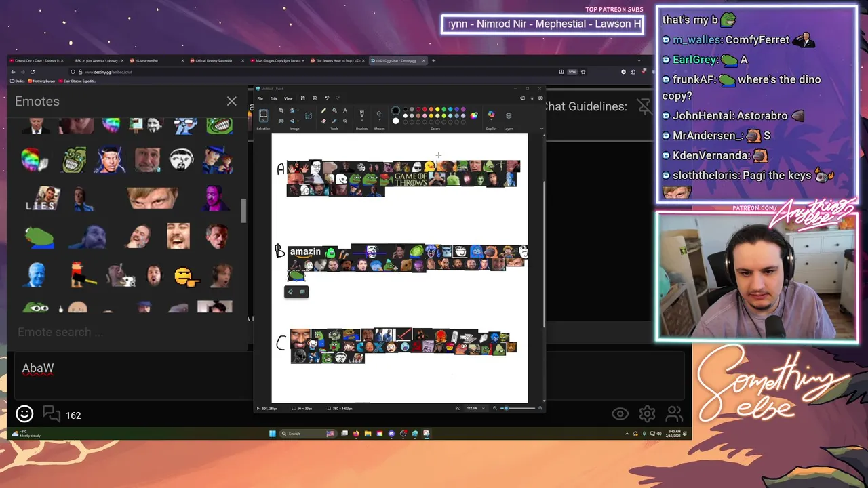
Task: Collapse the Paint ribbon chevron
Action: pos(542,128)
